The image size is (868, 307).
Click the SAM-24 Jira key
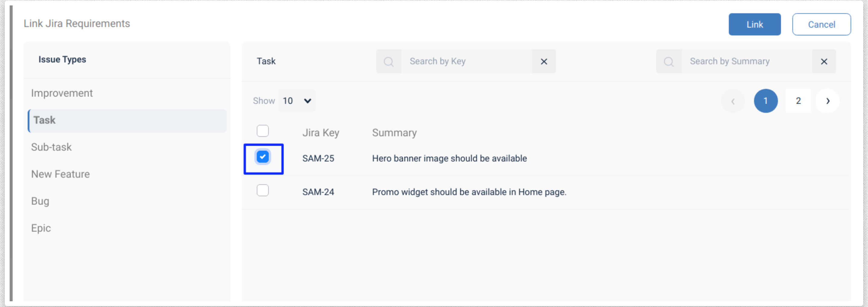coord(318,192)
